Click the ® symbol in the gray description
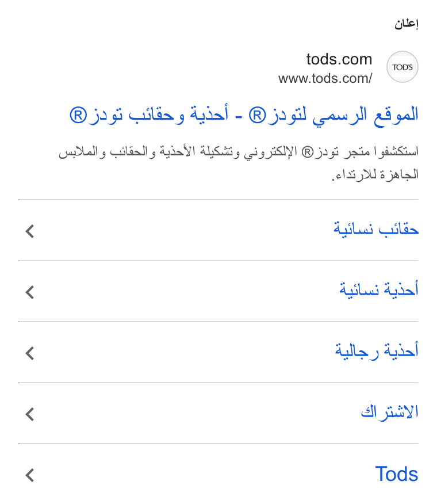The width and height of the screenshot is (437, 504). coord(308,152)
